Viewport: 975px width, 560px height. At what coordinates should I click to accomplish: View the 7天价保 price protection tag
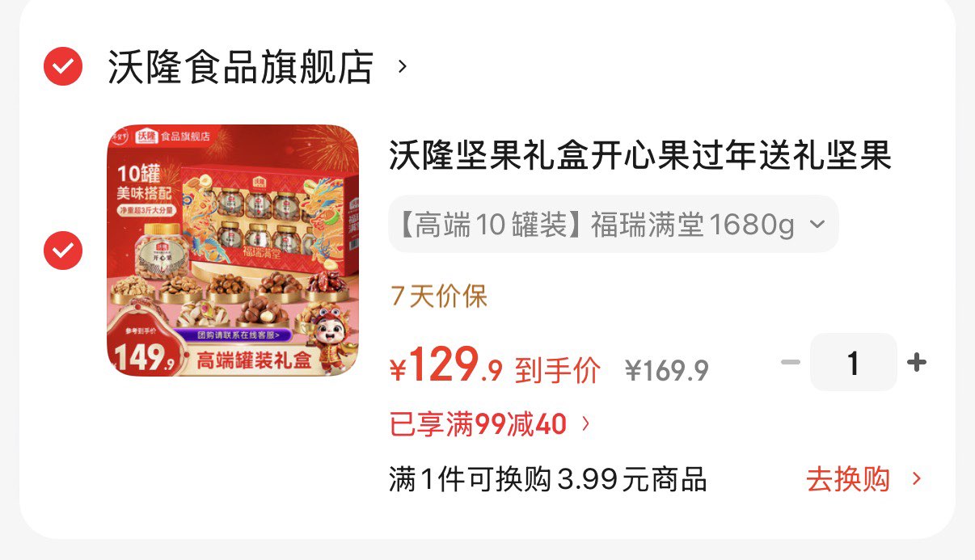coord(439,297)
